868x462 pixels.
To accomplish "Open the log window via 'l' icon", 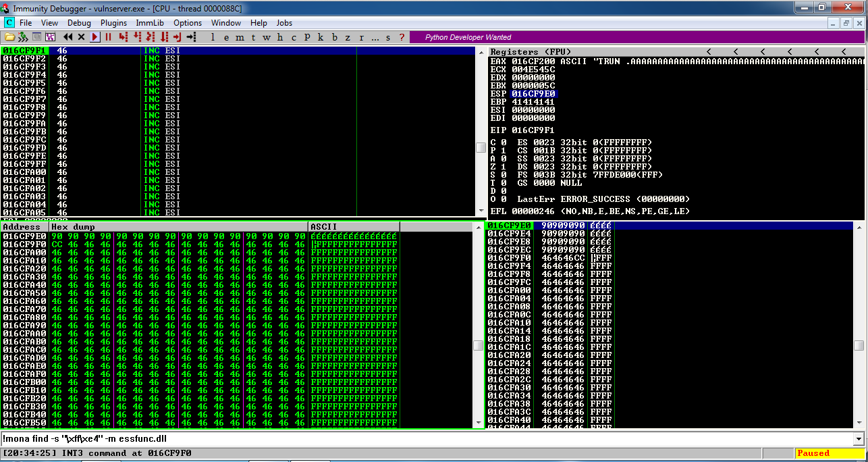I will tap(213, 37).
